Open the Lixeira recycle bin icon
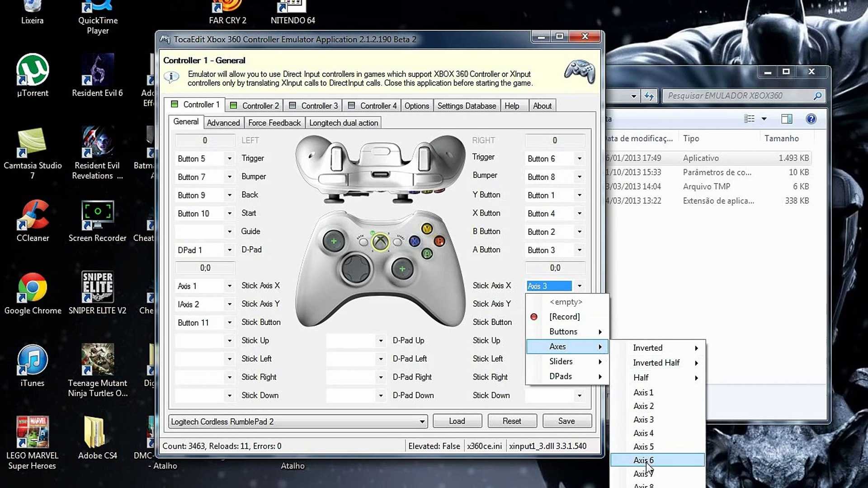Screen dimensions: 868x488 (32, 13)
